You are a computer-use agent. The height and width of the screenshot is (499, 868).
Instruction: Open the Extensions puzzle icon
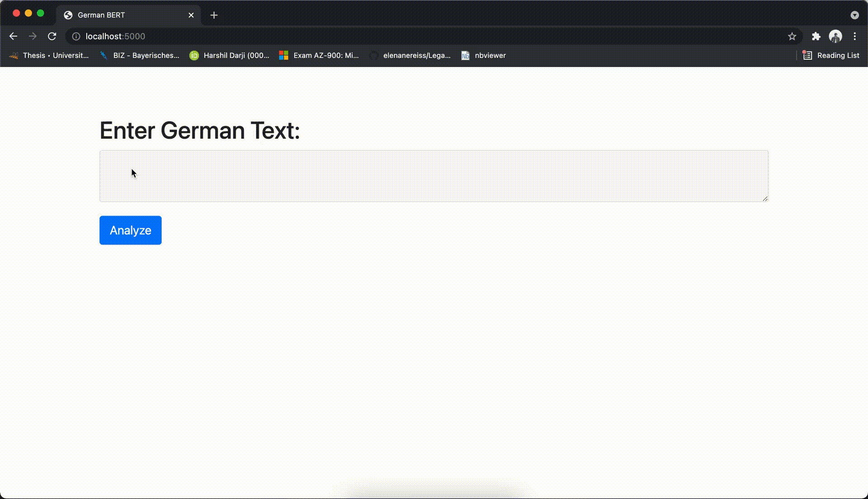pyautogui.click(x=816, y=36)
